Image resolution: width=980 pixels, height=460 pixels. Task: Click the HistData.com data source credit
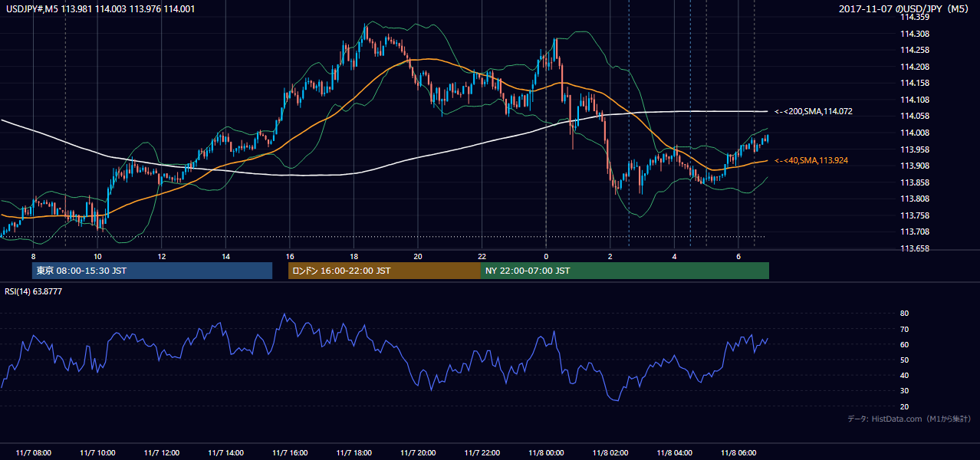point(909,419)
